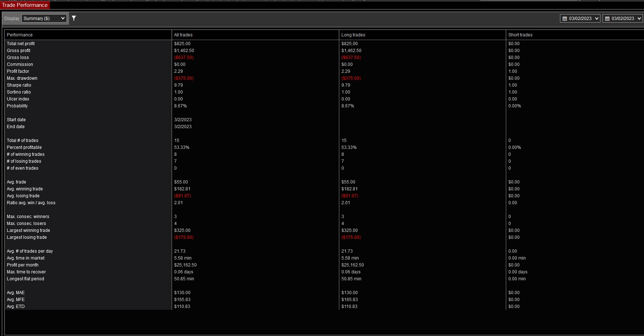644x336 pixels.
Task: Click the Max. time to recover label
Action: tap(27, 272)
